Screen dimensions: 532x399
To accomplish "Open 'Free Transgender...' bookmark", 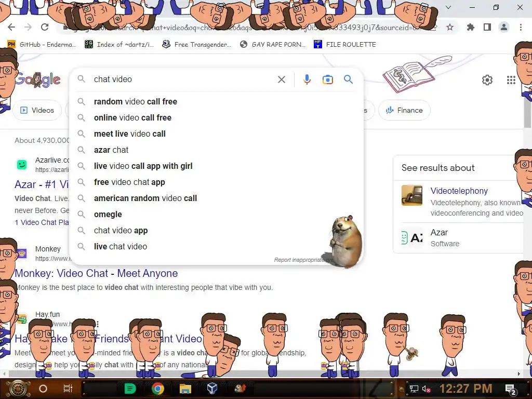I will click(x=196, y=45).
